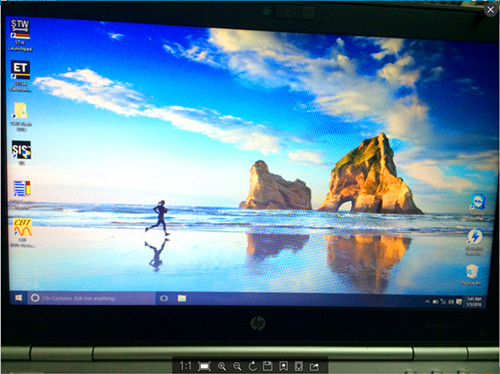Click the Cortana Ask me anything search box

pos(92,298)
